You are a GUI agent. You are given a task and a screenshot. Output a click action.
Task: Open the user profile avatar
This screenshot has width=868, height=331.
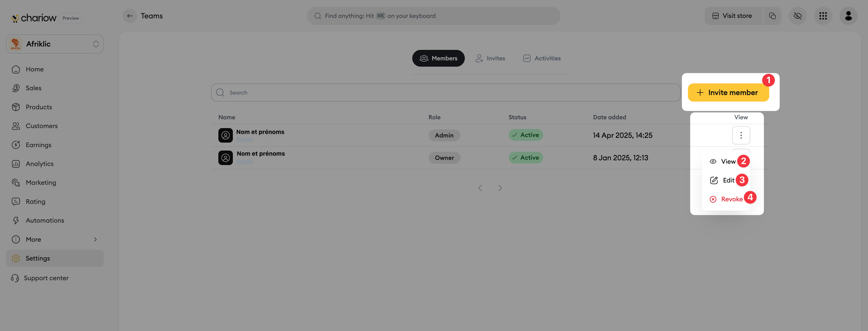tap(848, 16)
